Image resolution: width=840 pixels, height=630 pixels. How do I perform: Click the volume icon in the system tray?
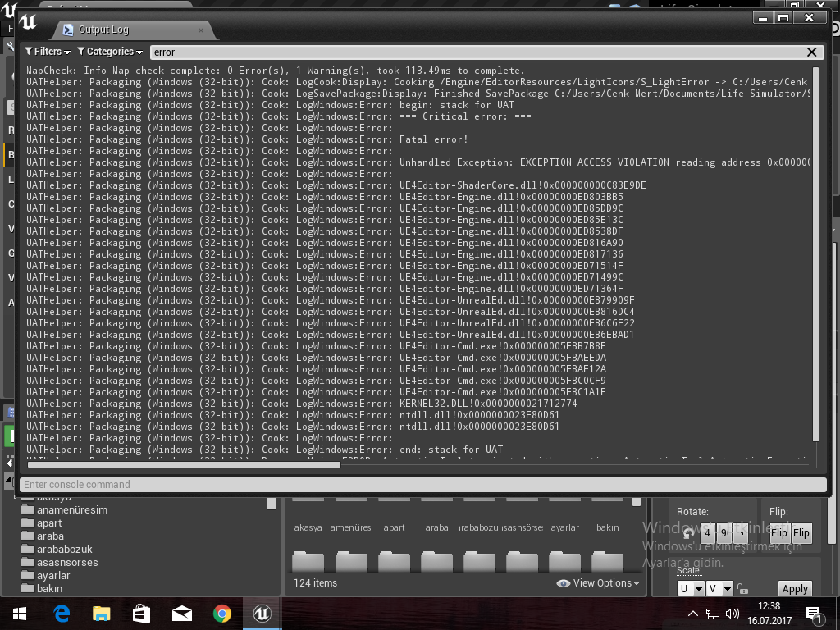tap(732, 614)
